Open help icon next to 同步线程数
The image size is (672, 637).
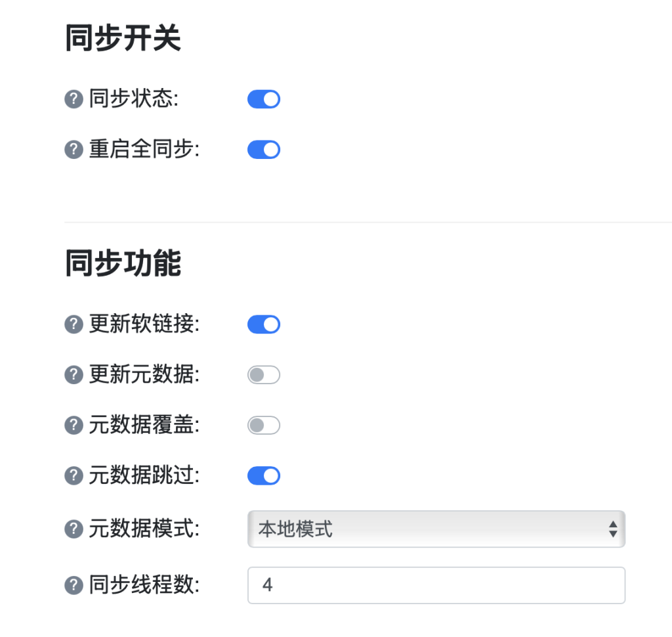click(x=73, y=585)
